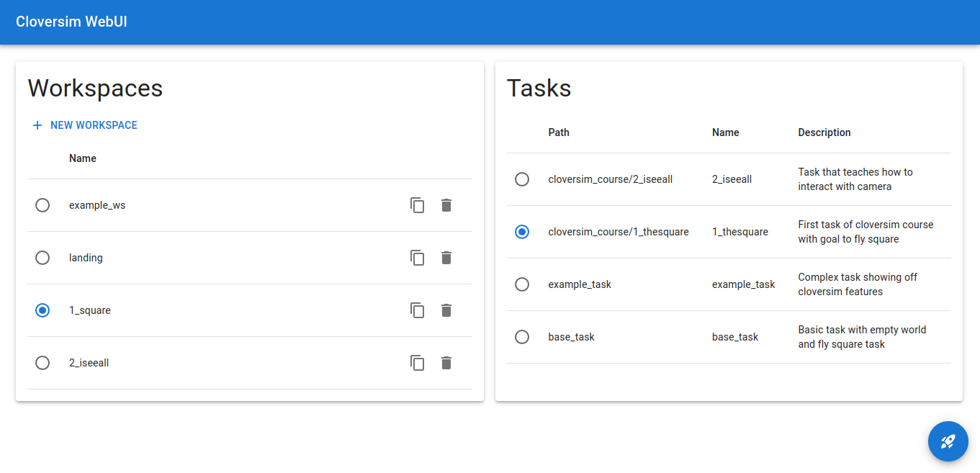Image resolution: width=980 pixels, height=473 pixels.
Task: Delete the 1_square workspace
Action: 446,310
